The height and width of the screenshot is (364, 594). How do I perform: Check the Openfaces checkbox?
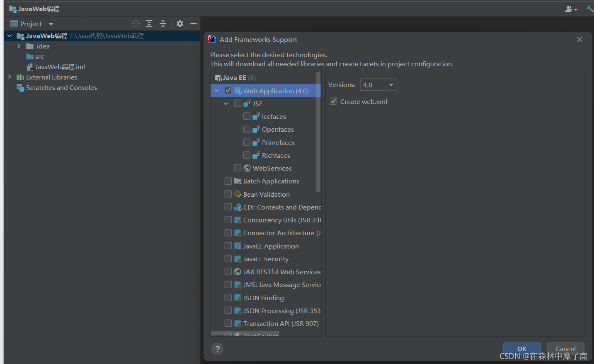tap(247, 129)
